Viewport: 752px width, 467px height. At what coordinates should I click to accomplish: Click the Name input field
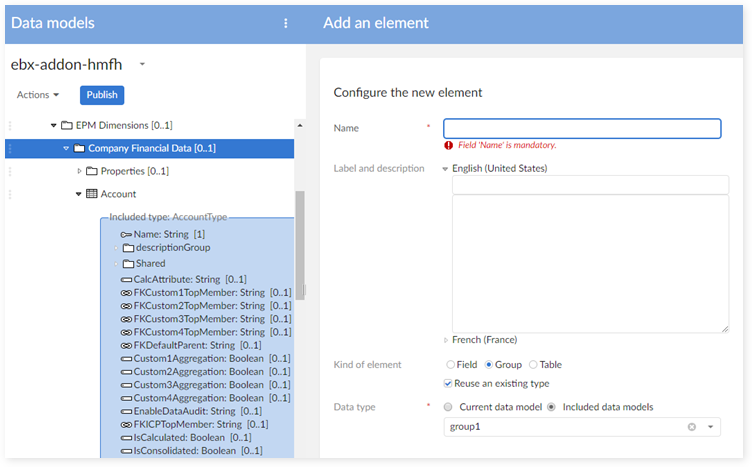(x=581, y=128)
